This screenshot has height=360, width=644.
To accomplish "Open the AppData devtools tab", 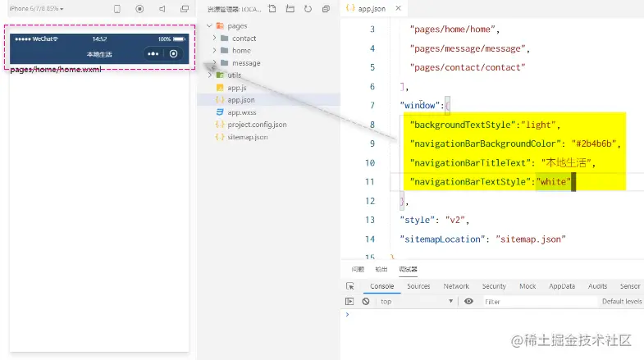I will pos(562,286).
